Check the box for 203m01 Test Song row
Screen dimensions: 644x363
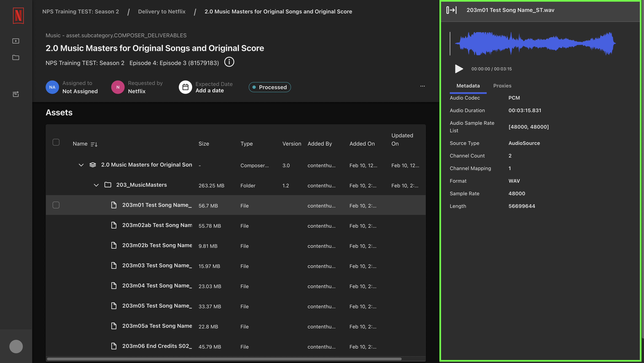(x=56, y=205)
